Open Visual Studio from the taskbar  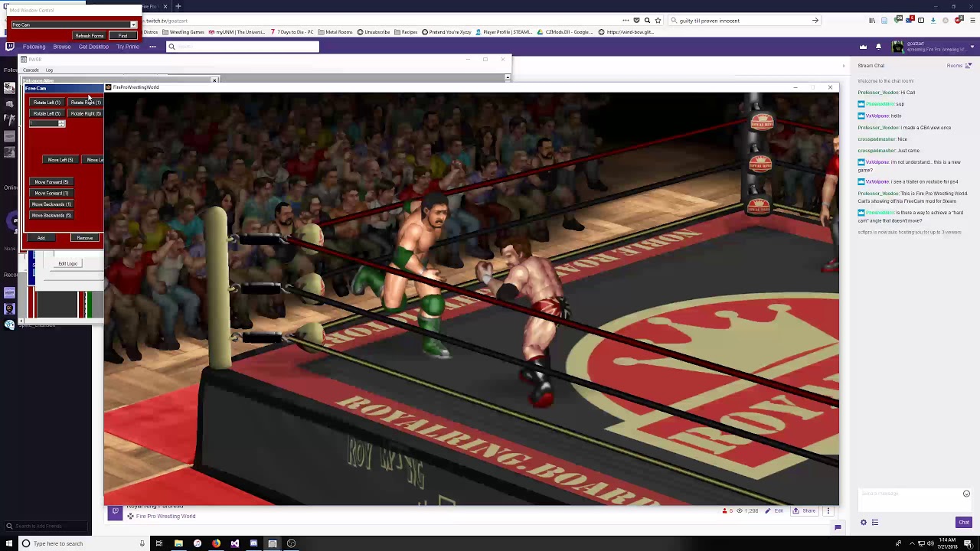tap(235, 543)
